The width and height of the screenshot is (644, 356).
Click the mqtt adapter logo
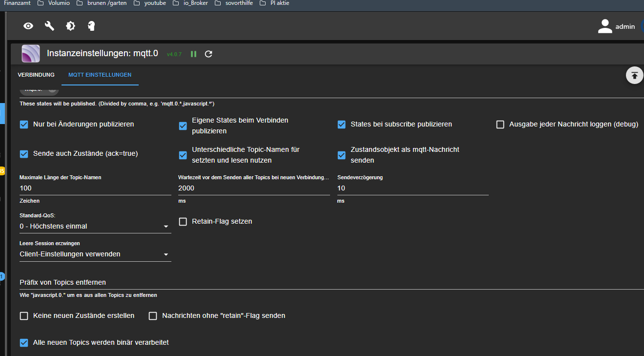(31, 54)
